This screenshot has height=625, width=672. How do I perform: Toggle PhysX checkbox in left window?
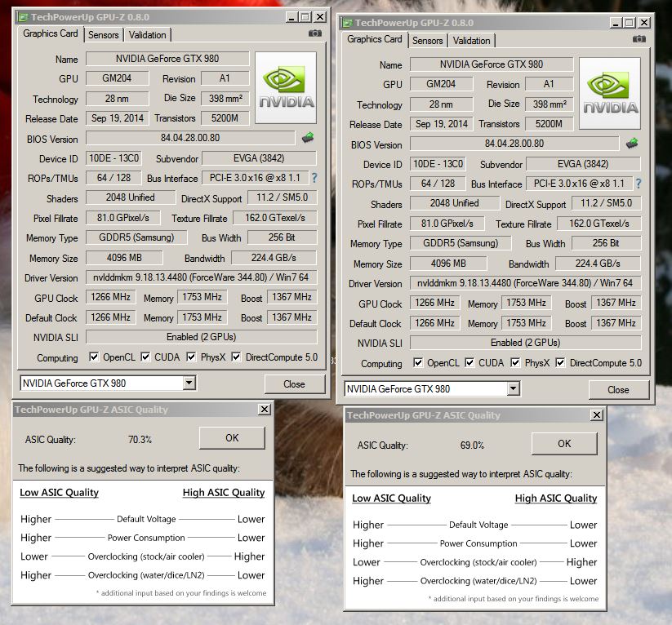pyautogui.click(x=192, y=357)
